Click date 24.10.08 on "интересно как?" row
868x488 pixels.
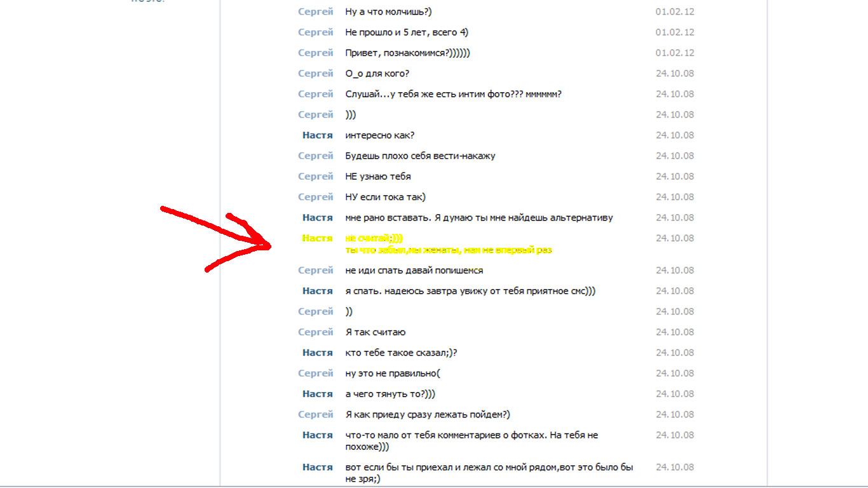675,135
